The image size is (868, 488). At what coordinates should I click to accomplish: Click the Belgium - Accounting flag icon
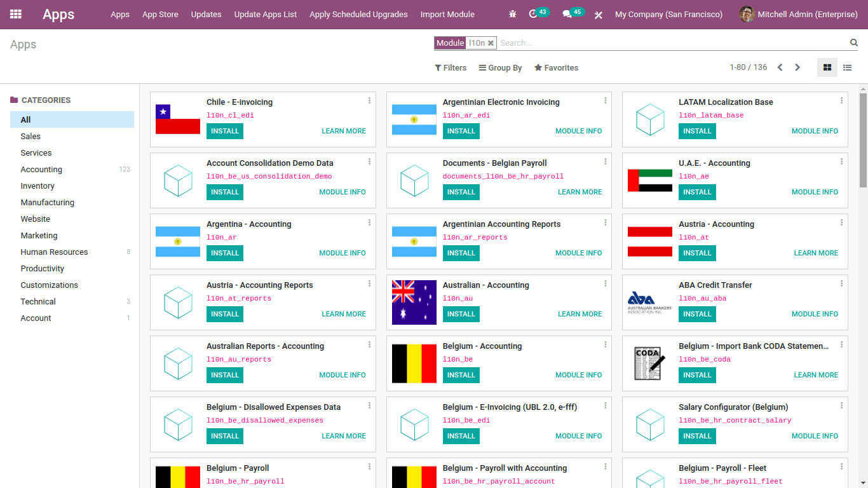click(414, 363)
